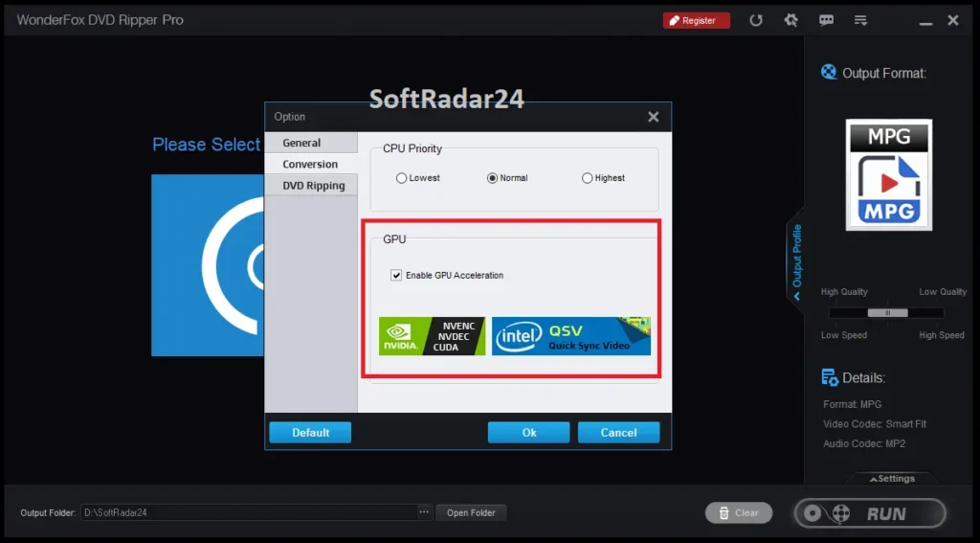Viewport: 980px width, 543px height.
Task: Click Cancel in the Option dialog
Action: pos(619,432)
